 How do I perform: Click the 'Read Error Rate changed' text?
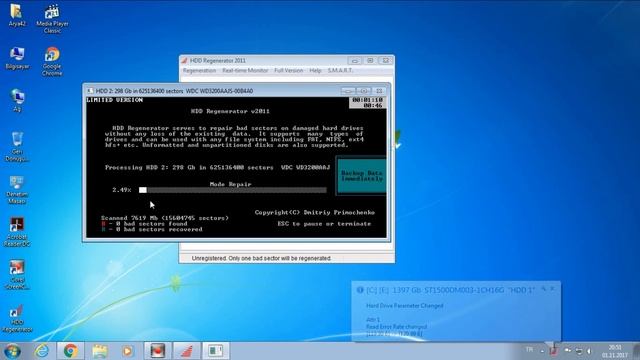396,327
